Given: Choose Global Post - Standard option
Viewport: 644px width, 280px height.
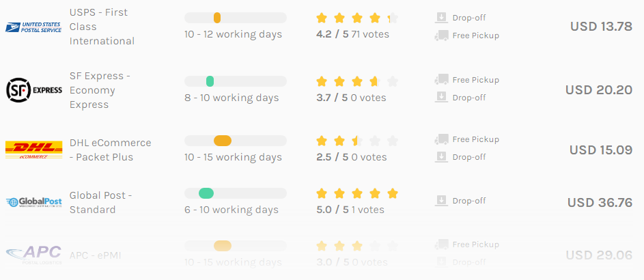Looking at the screenshot, I should click(x=100, y=202).
